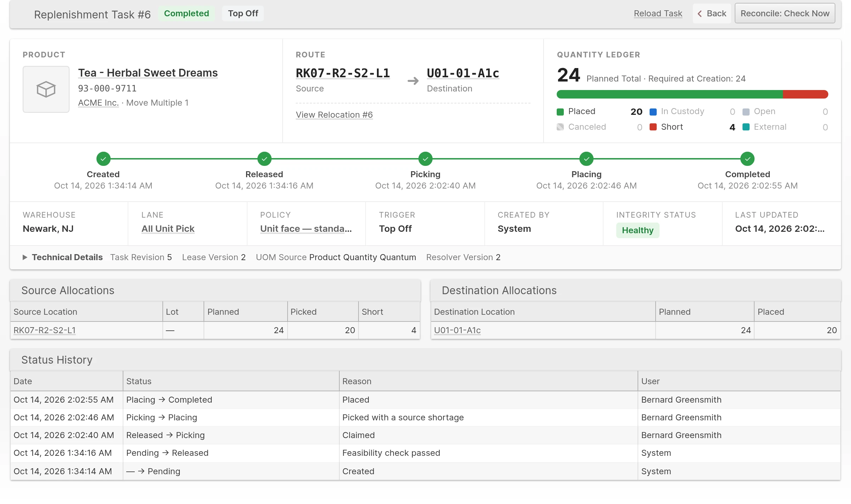Click the route arrow between source and destination

(413, 81)
